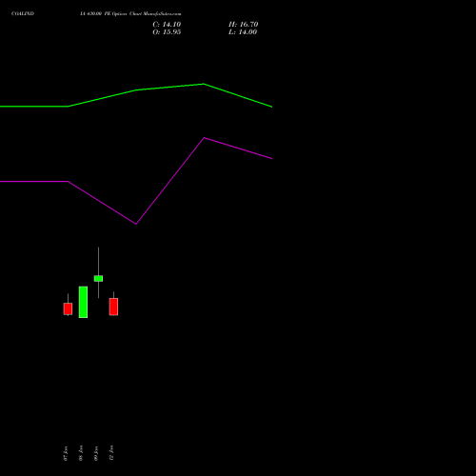Click the low value L: 14.00
This screenshot has height=476, width=476.
click(x=243, y=32)
